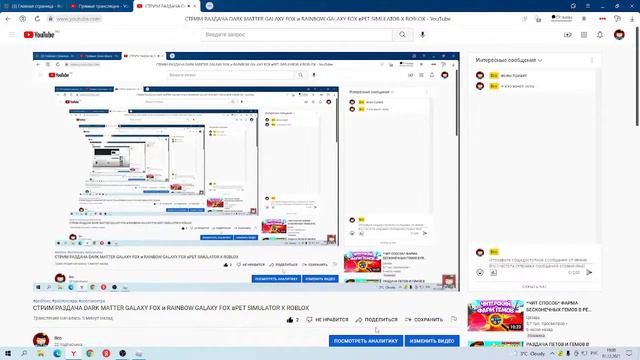640x360 pixels.
Task: Click the 'НЕ НРАВИТСЯ' dislike button
Action: tap(327, 320)
